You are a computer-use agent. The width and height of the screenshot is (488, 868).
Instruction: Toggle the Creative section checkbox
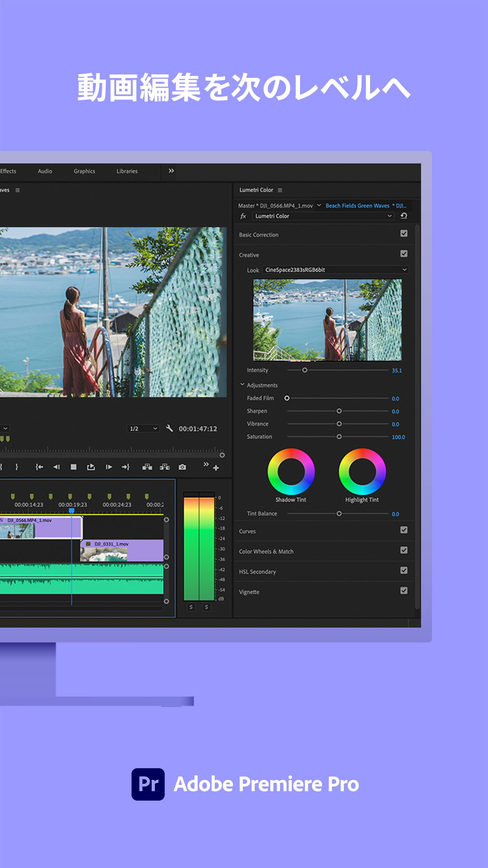tap(404, 254)
